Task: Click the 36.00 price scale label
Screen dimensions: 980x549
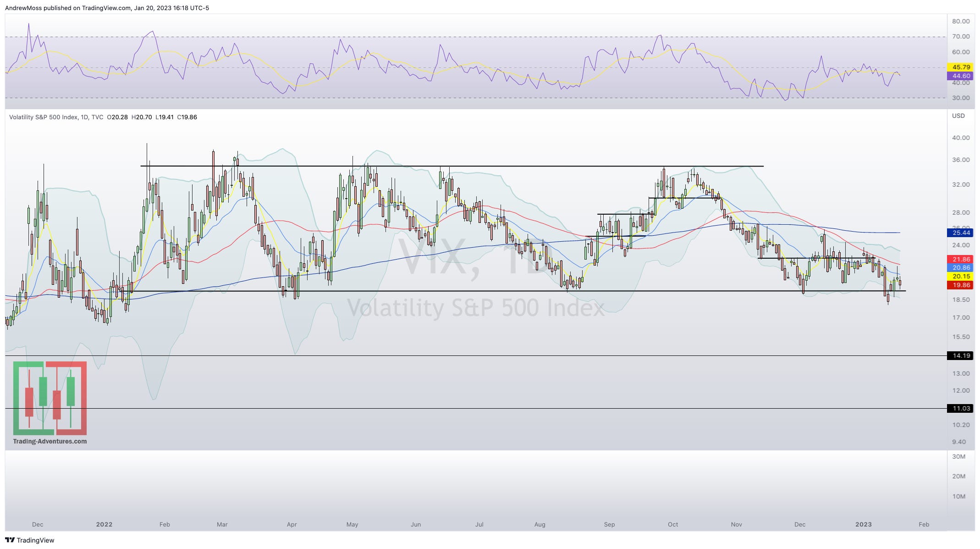Action: (x=961, y=160)
